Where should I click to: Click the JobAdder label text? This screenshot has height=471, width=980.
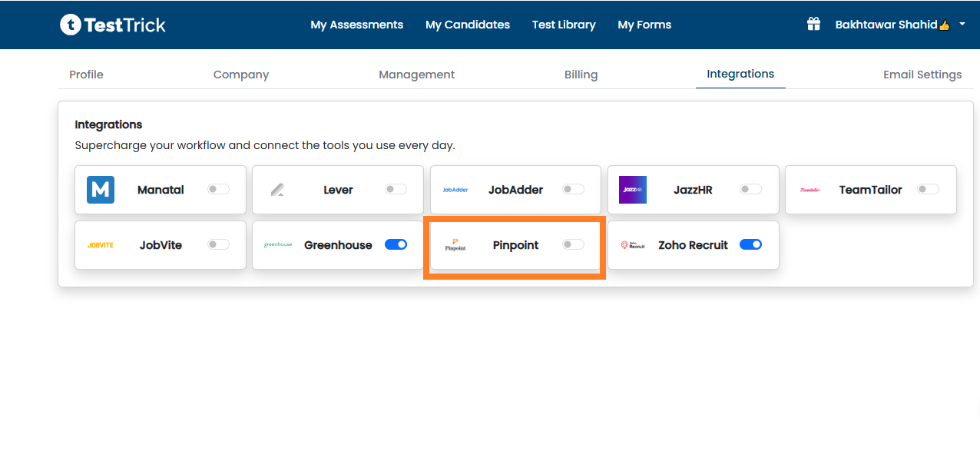[x=515, y=190]
